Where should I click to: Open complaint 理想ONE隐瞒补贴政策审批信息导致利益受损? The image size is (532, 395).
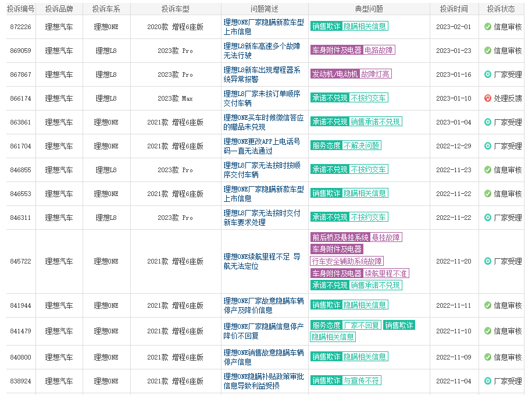click(263, 381)
